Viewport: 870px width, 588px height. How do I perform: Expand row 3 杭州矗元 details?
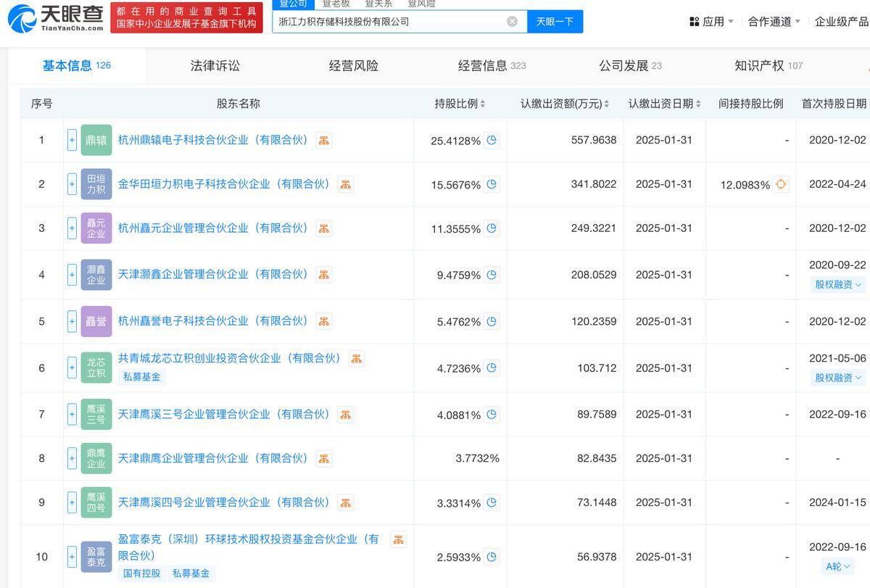point(72,228)
